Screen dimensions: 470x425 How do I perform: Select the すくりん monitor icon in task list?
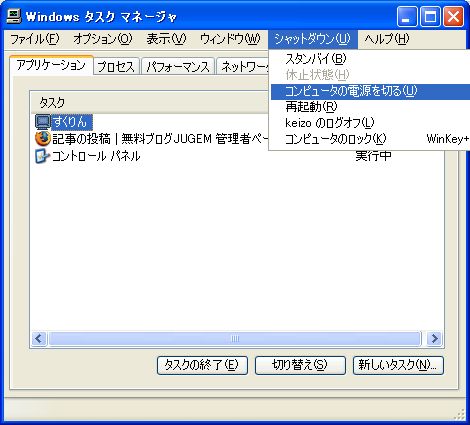(x=43, y=122)
